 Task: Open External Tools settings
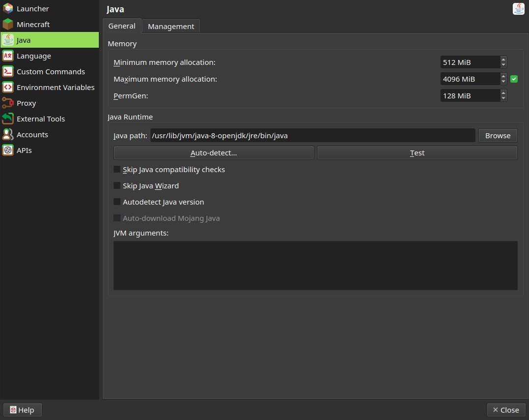pyautogui.click(x=50, y=119)
